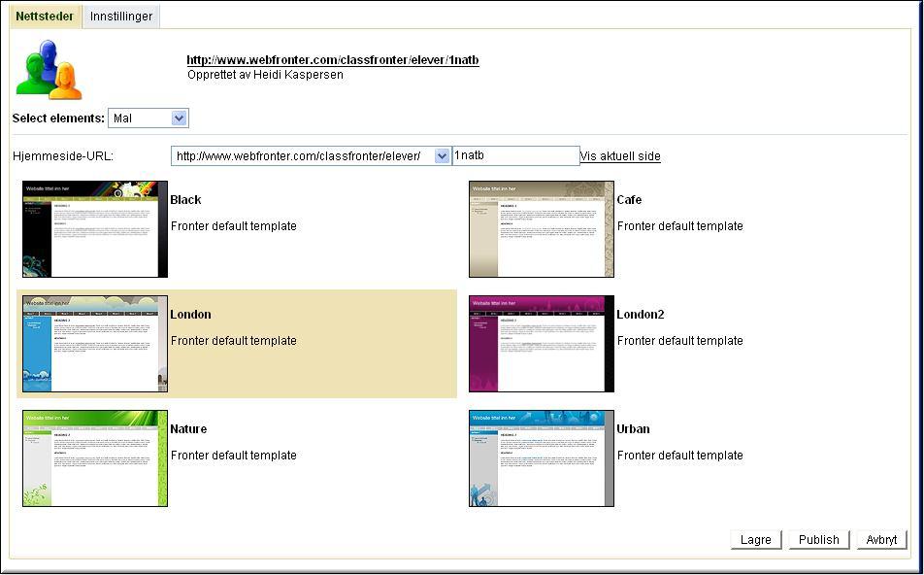Click Opprettet av Heidi Kaspersen text

click(x=265, y=75)
